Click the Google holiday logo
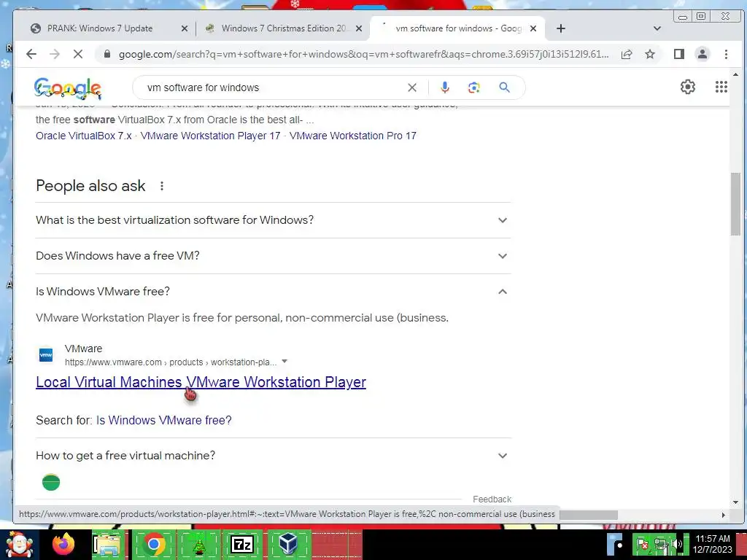 pyautogui.click(x=68, y=88)
